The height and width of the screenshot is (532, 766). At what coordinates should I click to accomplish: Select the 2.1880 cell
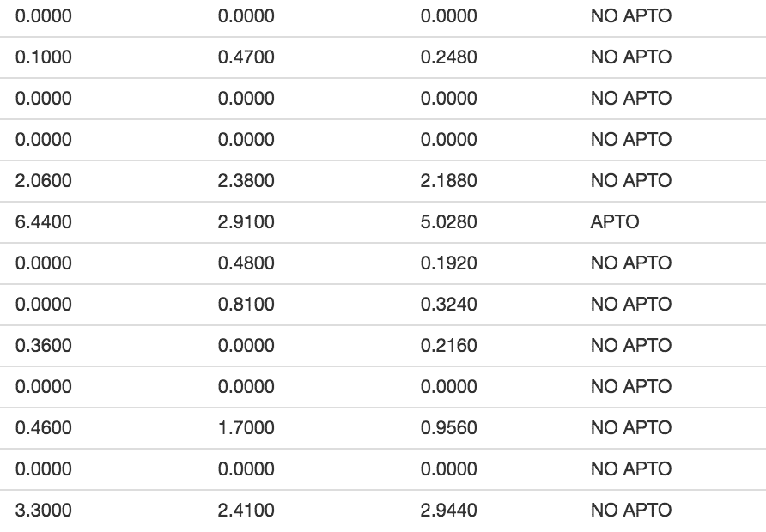point(448,180)
